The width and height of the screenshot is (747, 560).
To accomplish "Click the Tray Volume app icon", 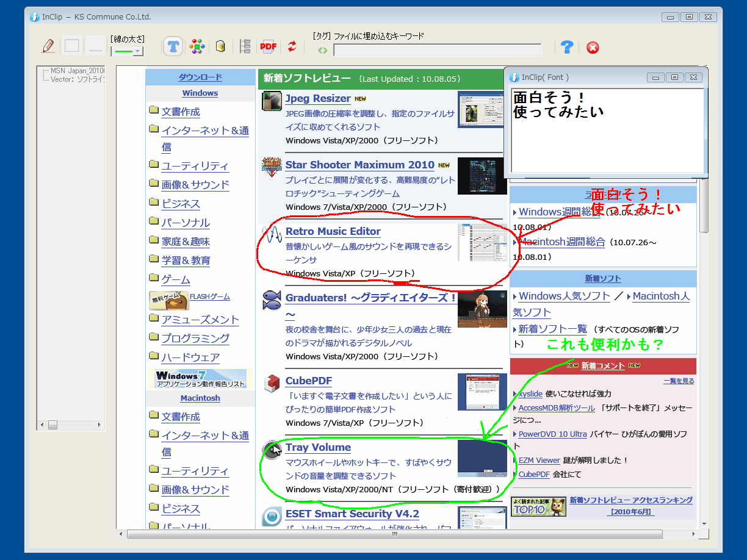I will (x=272, y=450).
